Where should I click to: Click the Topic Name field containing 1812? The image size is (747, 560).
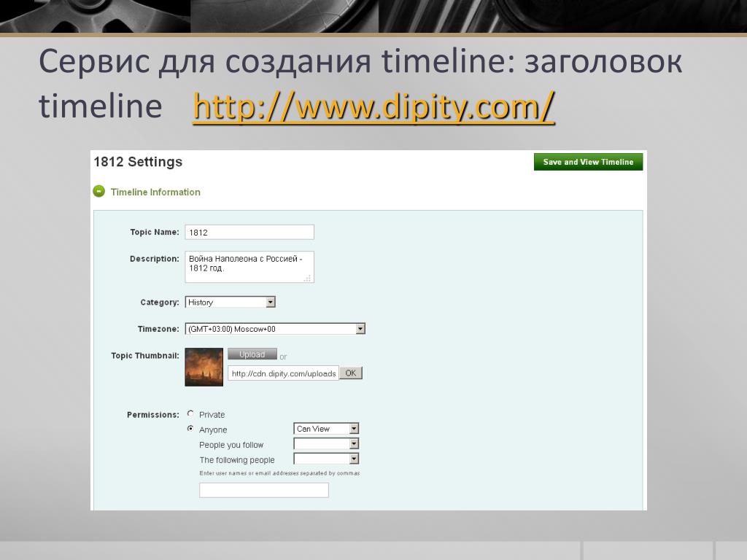pyautogui.click(x=249, y=233)
